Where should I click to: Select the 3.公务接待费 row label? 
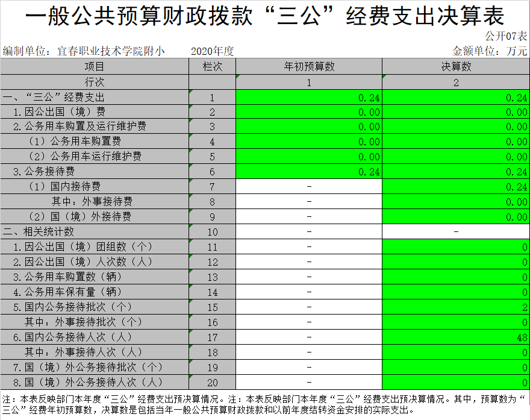(x=44, y=172)
